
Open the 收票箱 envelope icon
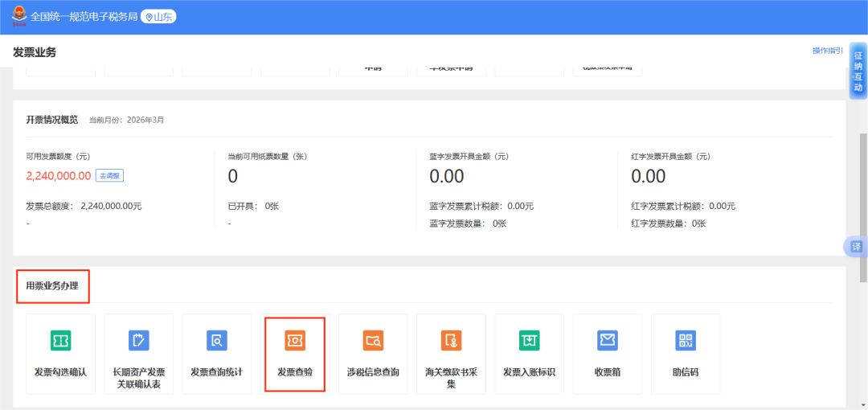(608, 341)
